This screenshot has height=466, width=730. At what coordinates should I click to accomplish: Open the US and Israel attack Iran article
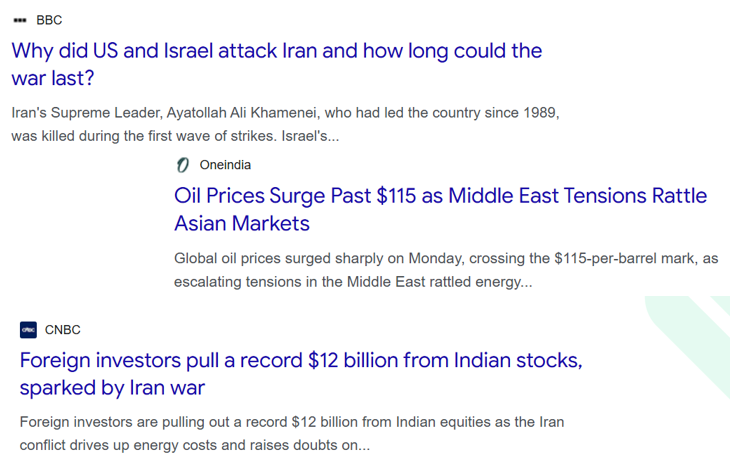click(276, 51)
